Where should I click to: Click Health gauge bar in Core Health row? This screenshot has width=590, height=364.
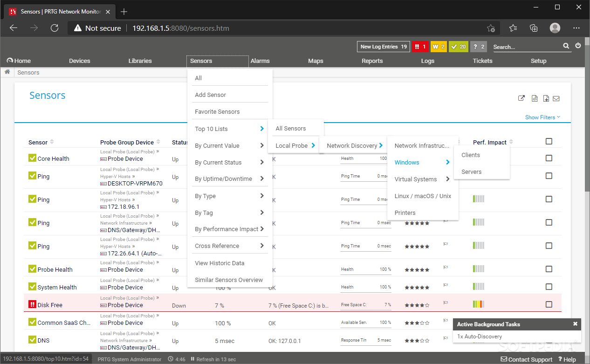click(x=364, y=159)
